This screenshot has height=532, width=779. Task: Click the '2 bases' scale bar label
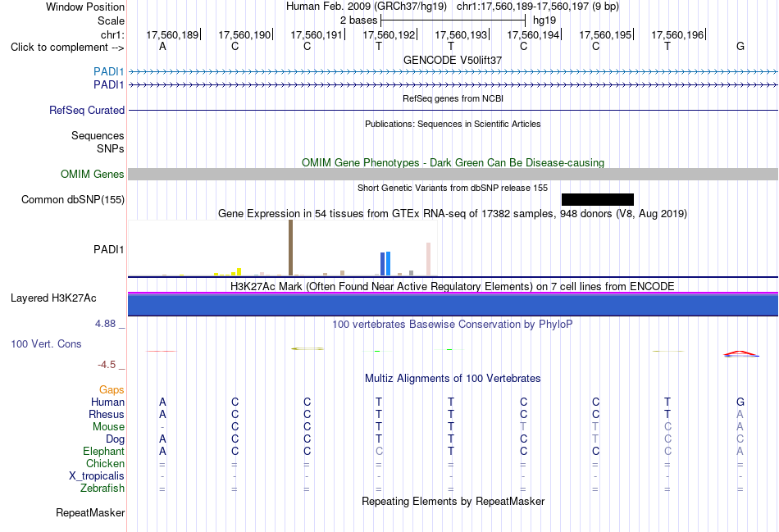(x=358, y=20)
